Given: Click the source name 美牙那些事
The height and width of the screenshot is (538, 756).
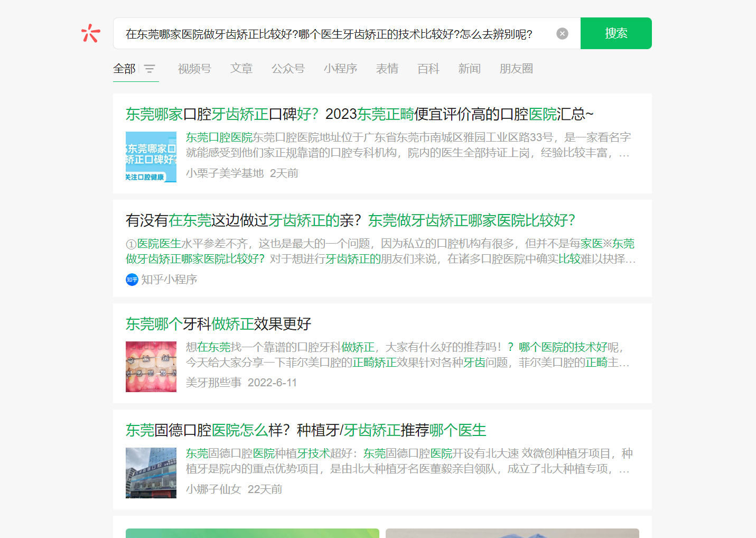Looking at the screenshot, I should [x=213, y=383].
